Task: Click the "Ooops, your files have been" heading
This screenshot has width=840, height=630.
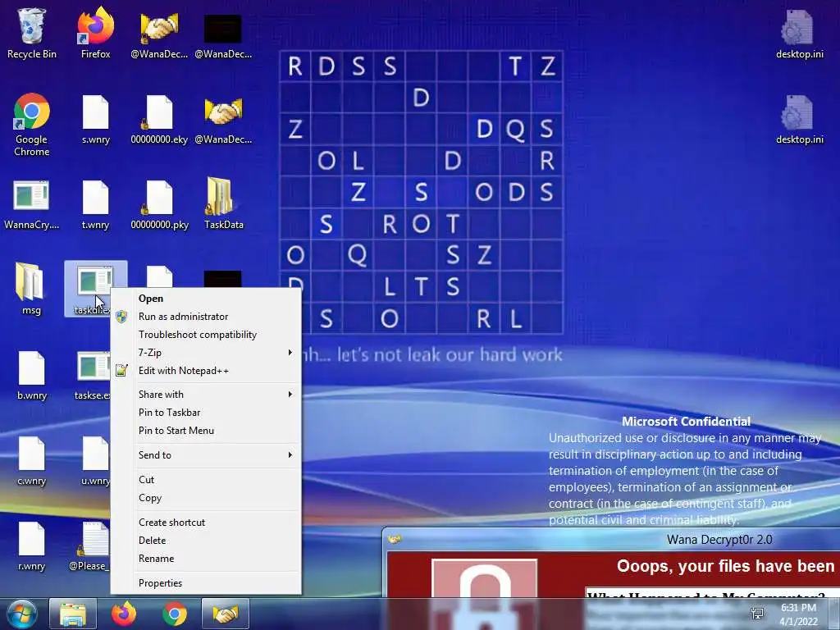Action: pos(725,566)
